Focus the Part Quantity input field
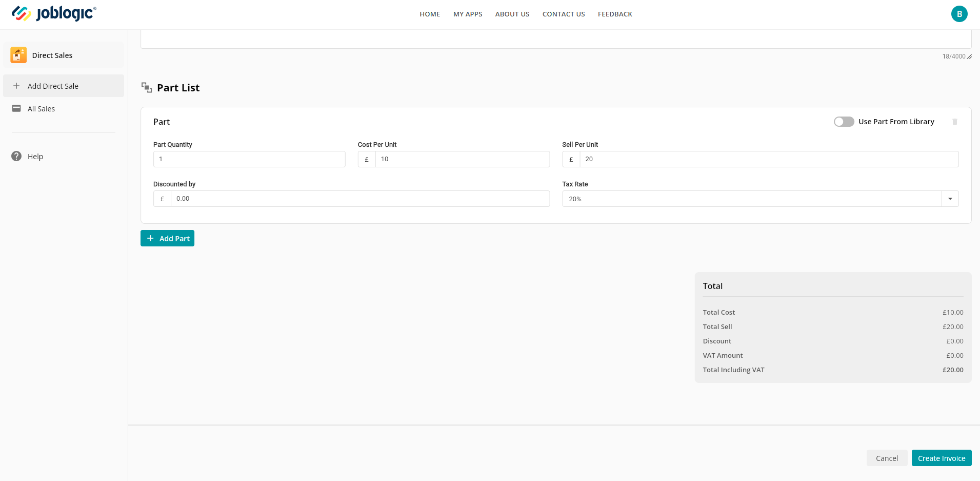Image resolution: width=980 pixels, height=481 pixels. coord(249,159)
